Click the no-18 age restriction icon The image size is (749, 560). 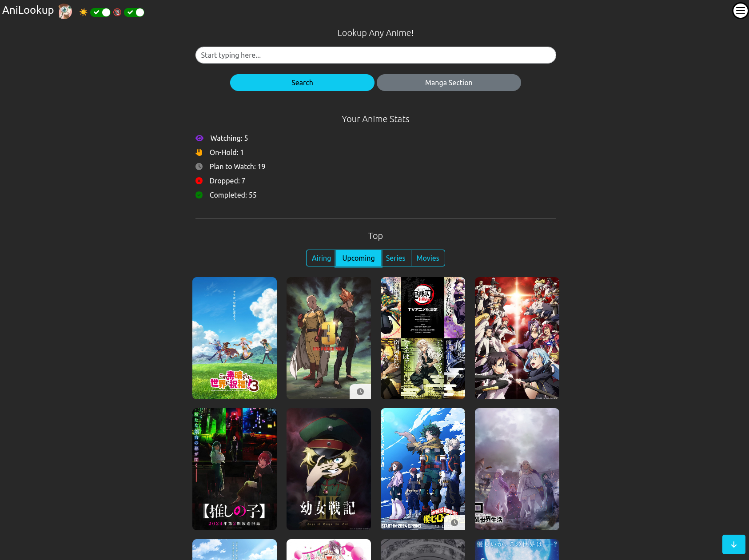coord(117,12)
